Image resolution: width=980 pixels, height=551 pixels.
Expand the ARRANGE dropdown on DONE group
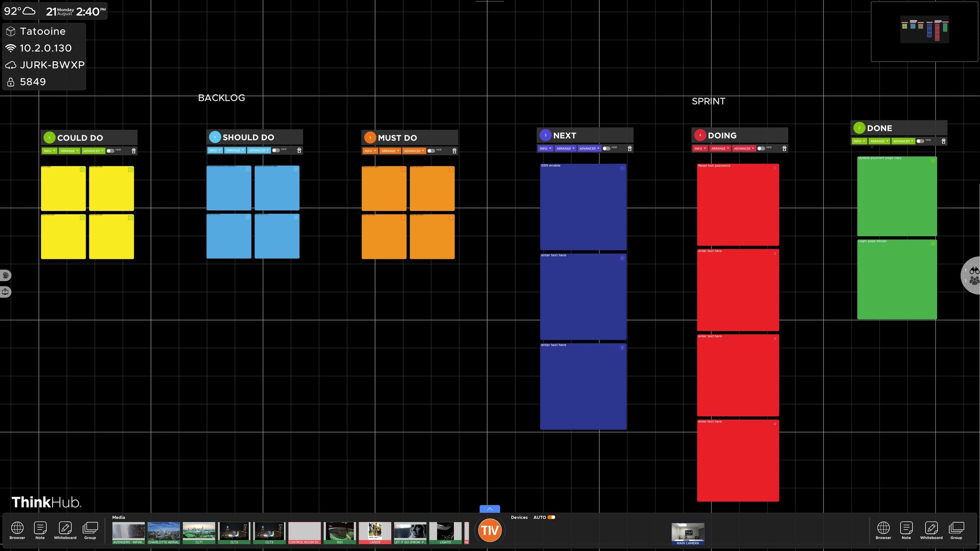click(x=879, y=141)
